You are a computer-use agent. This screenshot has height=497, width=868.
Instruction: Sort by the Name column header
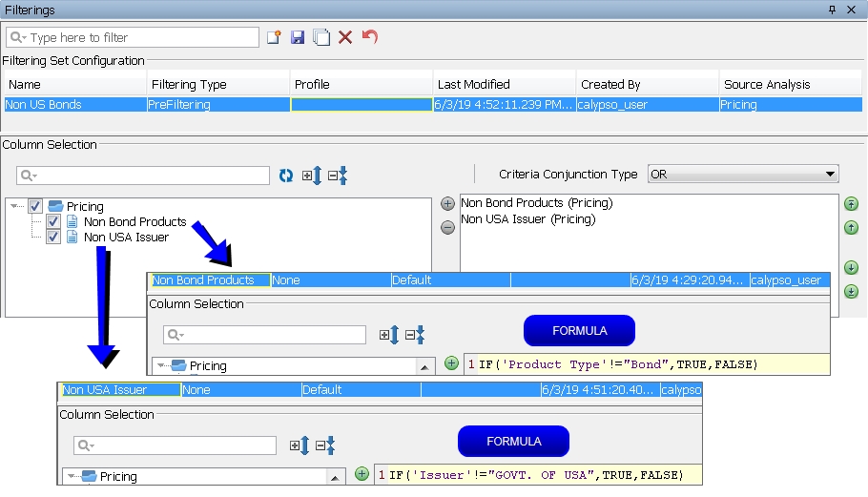coord(74,84)
